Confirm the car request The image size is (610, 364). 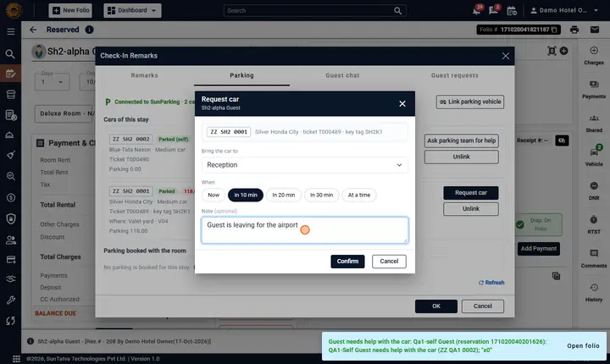pos(347,262)
